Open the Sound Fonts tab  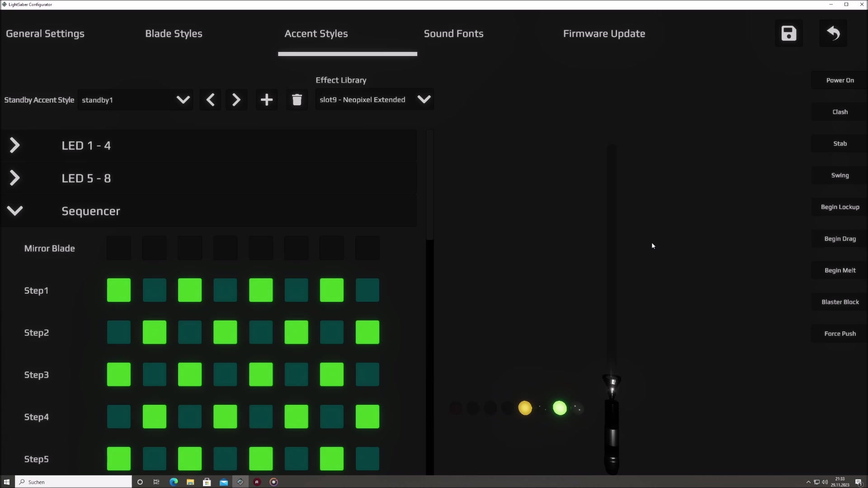453,33
